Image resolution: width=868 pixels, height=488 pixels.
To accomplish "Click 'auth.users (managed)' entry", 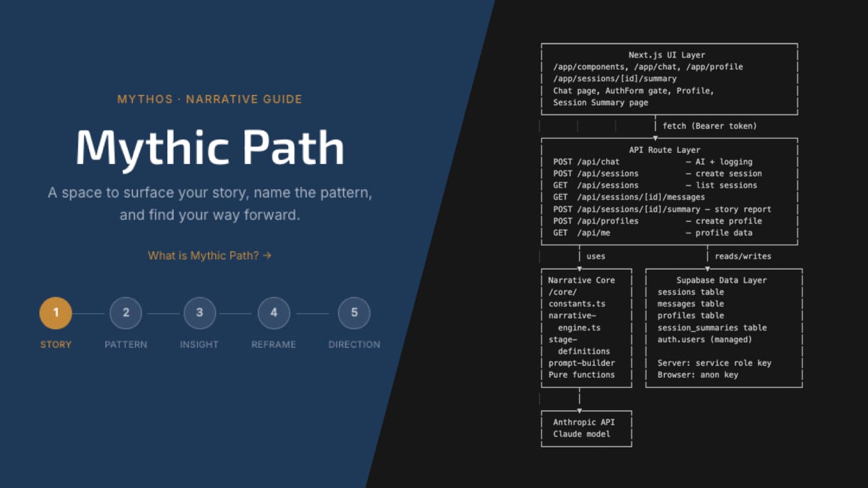I will 705,340.
